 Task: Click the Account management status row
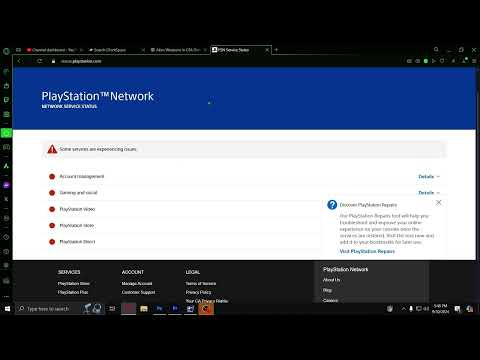244,176
